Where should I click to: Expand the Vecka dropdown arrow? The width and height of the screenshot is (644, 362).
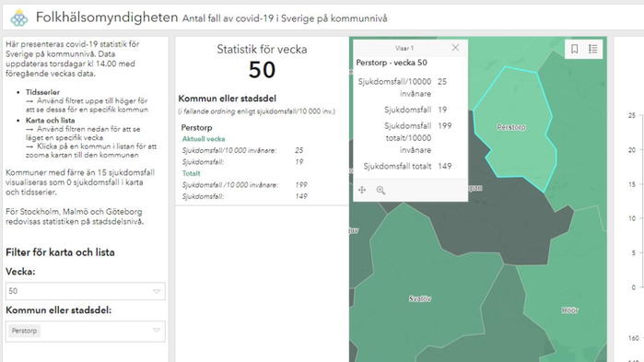tap(157, 291)
